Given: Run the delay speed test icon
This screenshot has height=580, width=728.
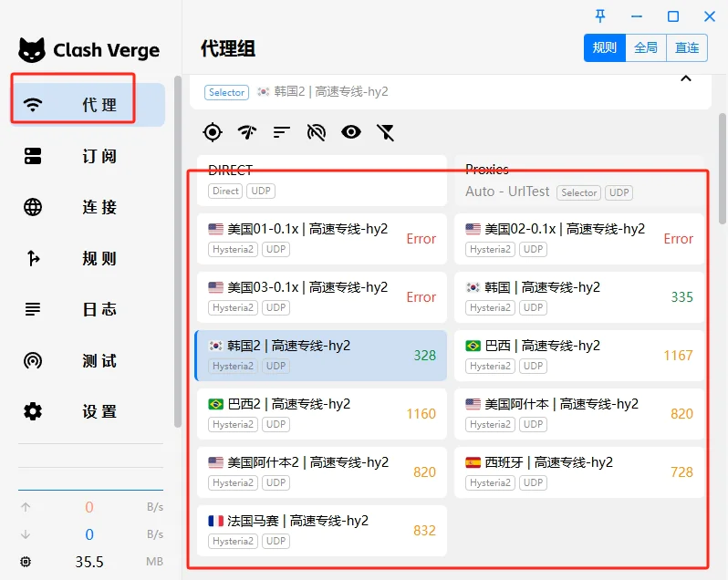Looking at the screenshot, I should coord(247,132).
